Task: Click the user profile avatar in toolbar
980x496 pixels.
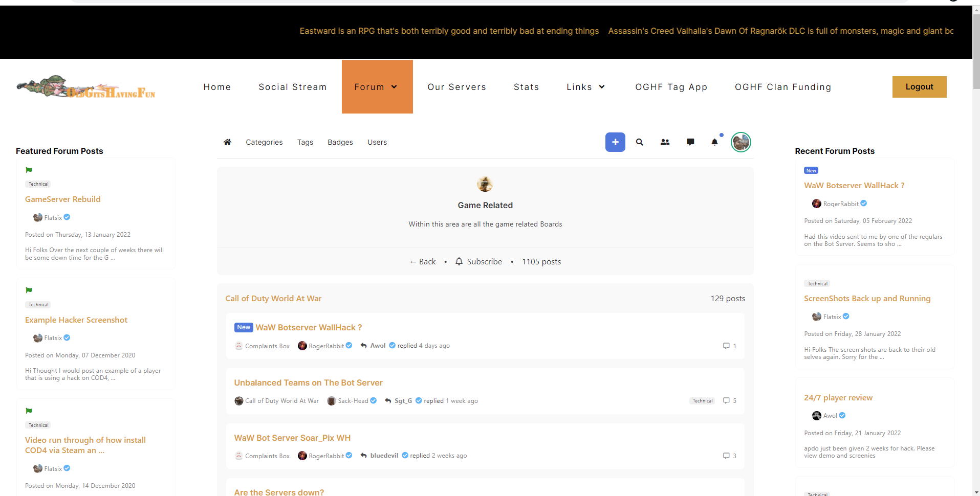Action: click(x=741, y=142)
